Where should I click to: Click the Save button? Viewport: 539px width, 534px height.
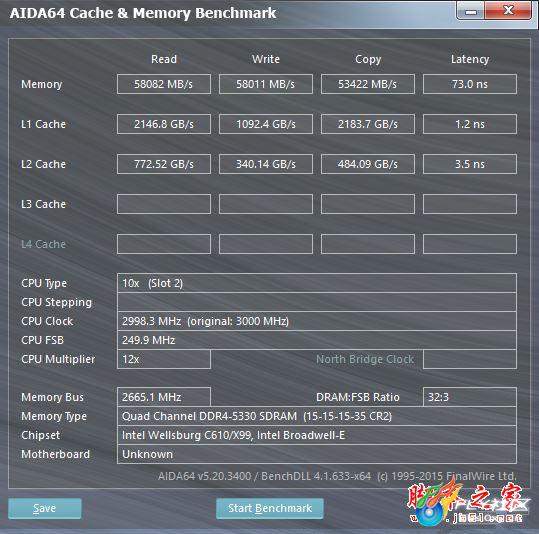pos(45,508)
